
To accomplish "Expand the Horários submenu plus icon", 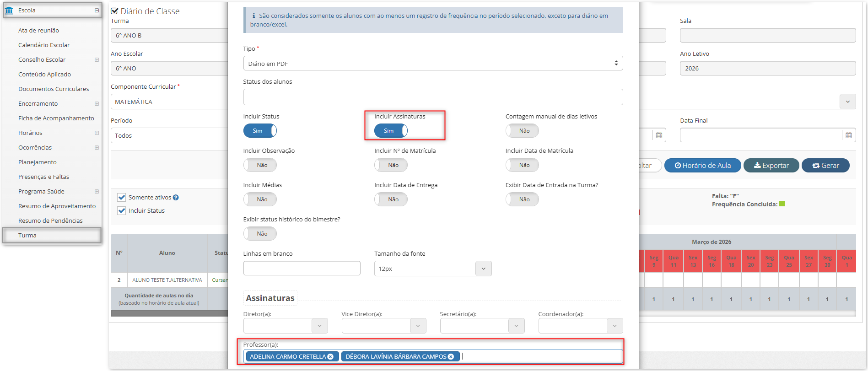I will click(97, 133).
